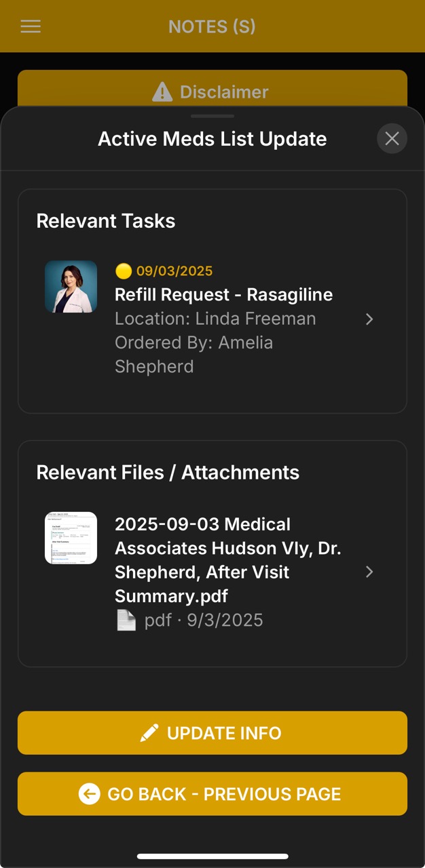Select the Refill Request - Rasagiline task entry

[224, 294]
